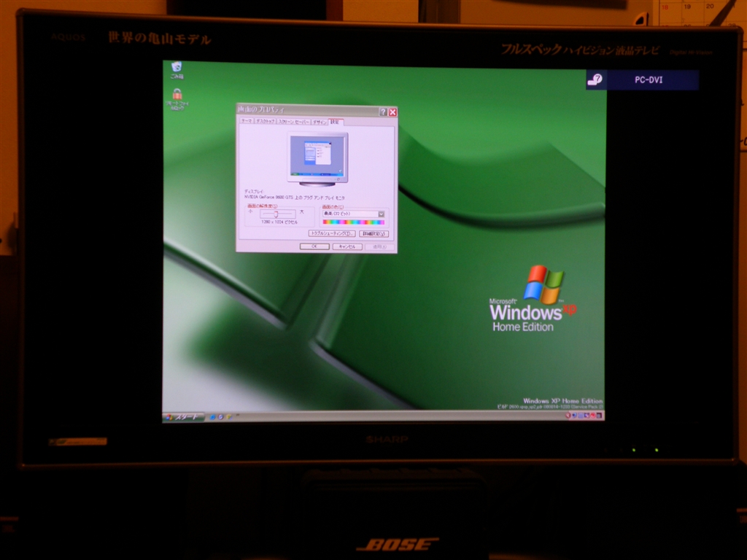Open the スタート Start menu

[x=184, y=417]
